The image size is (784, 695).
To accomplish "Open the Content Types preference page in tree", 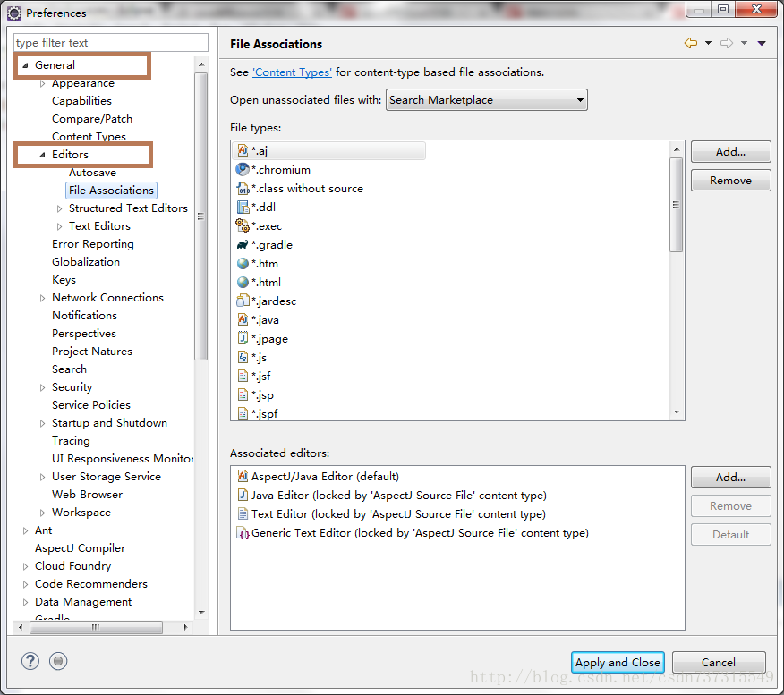I will (89, 136).
